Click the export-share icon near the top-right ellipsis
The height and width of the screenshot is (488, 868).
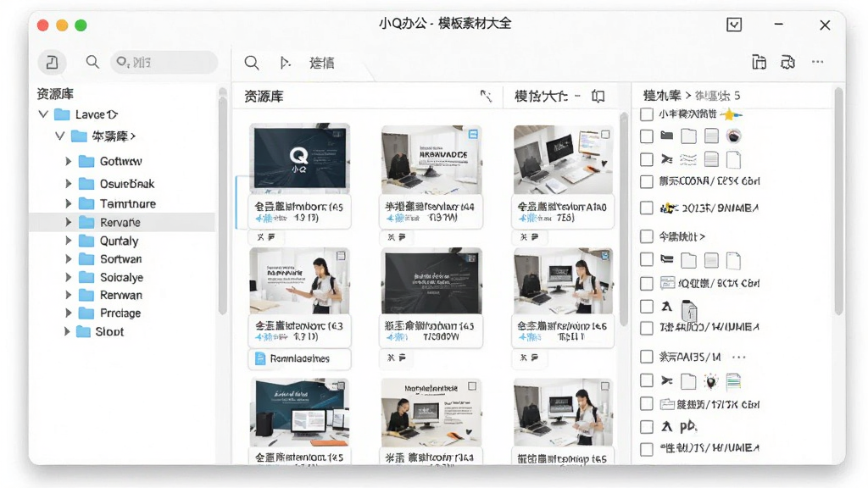pos(787,62)
